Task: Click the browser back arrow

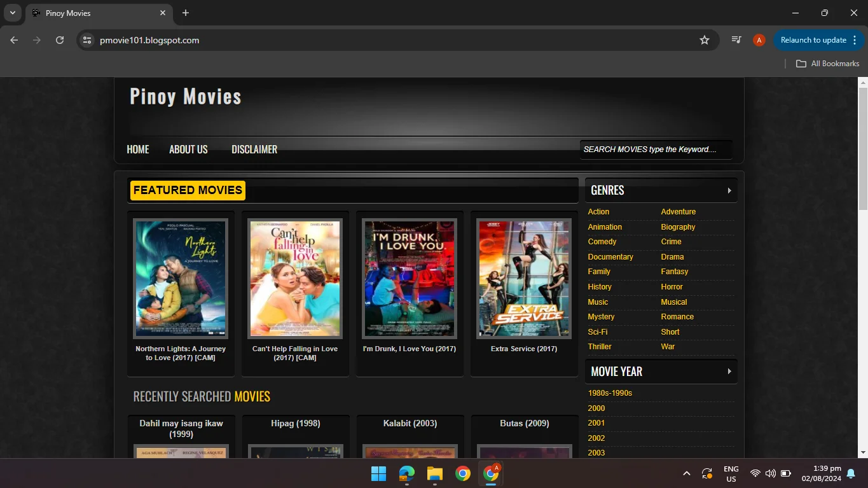Action: [14, 40]
